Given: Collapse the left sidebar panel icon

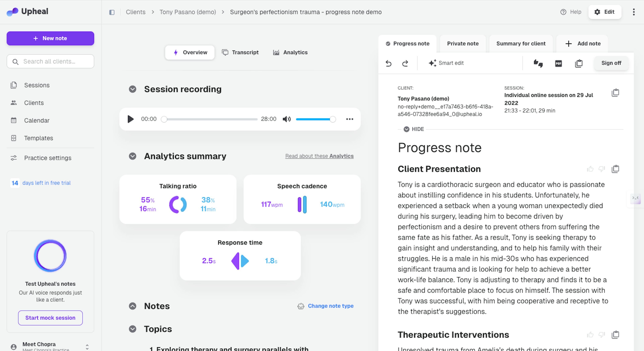Looking at the screenshot, I should (112, 12).
